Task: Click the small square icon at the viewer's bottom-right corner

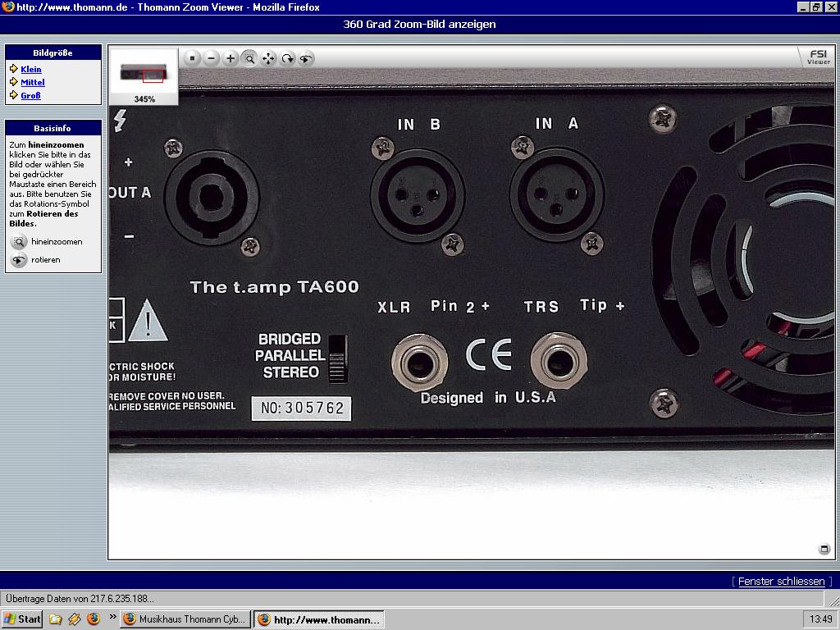Action: [x=824, y=549]
